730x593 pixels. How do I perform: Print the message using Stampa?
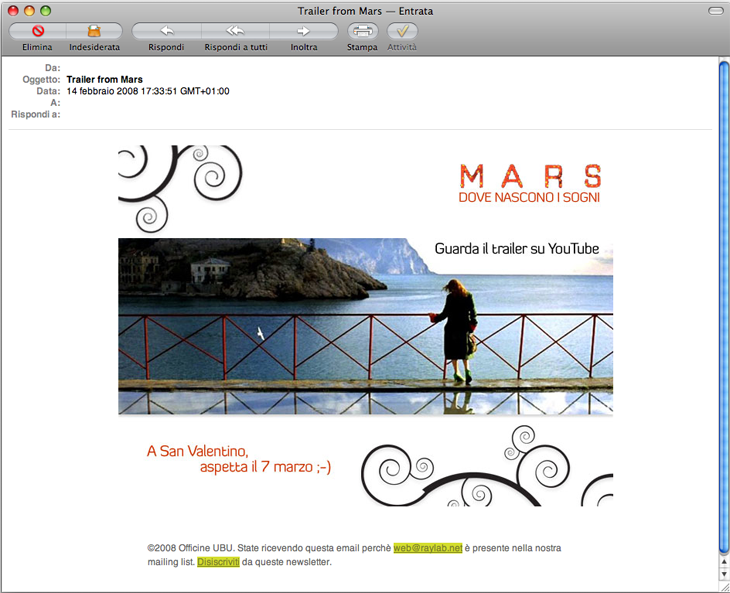coord(362,31)
